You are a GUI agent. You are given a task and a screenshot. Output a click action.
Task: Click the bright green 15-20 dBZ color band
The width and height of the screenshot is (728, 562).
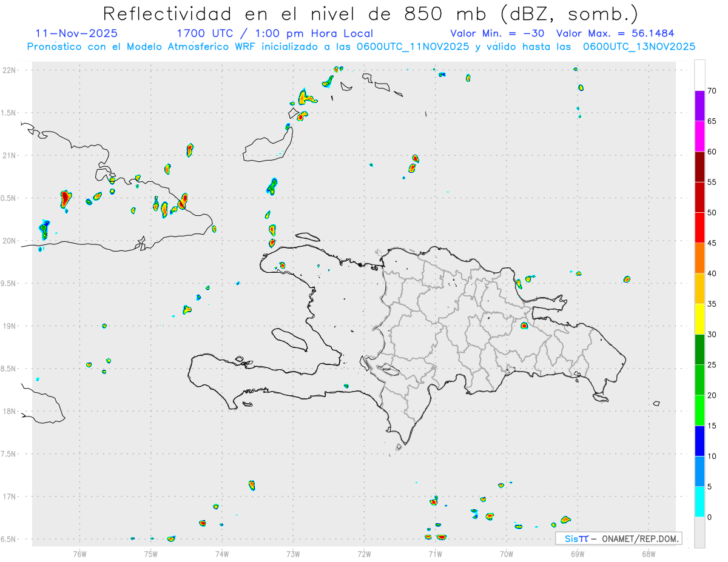(x=699, y=410)
